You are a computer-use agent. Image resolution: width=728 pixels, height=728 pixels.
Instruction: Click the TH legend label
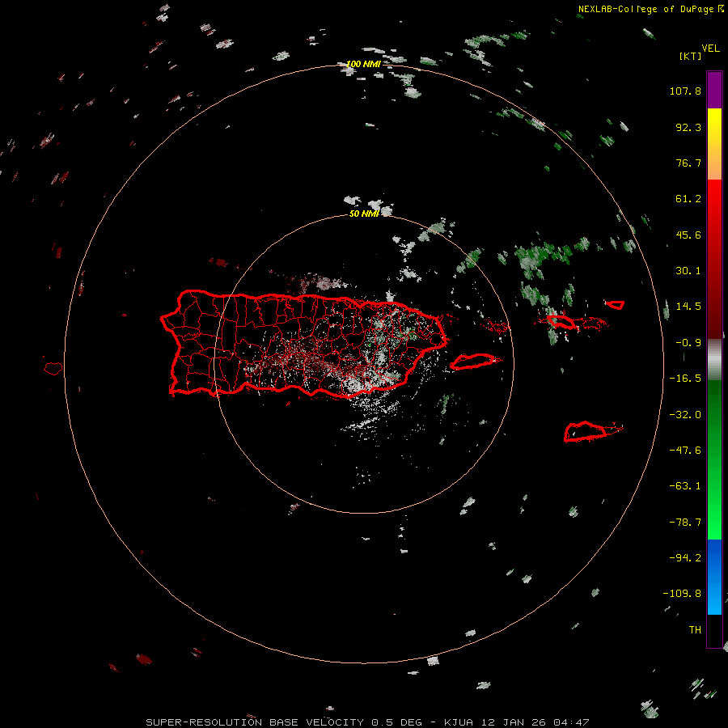click(x=695, y=630)
